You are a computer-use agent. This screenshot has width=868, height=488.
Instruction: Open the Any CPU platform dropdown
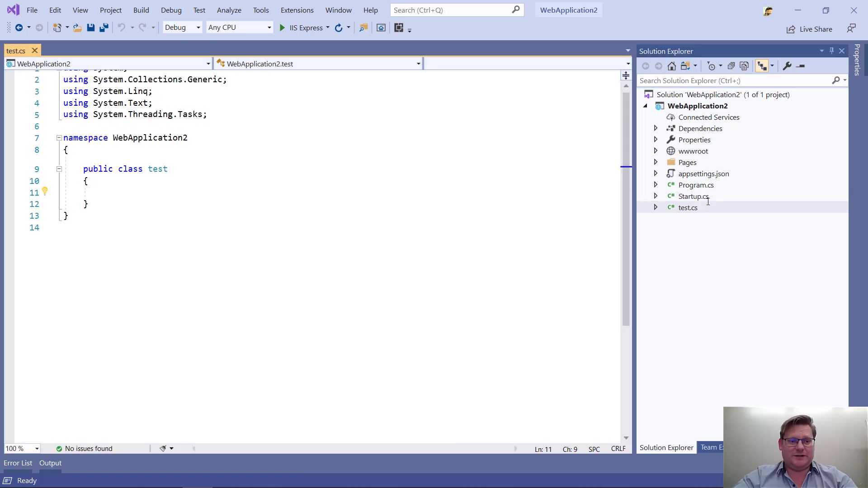240,28
